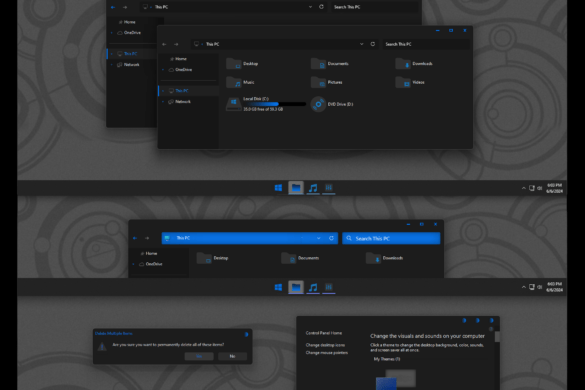Open the Pictures folder icon
The height and width of the screenshot is (390, 585).
coord(318,82)
